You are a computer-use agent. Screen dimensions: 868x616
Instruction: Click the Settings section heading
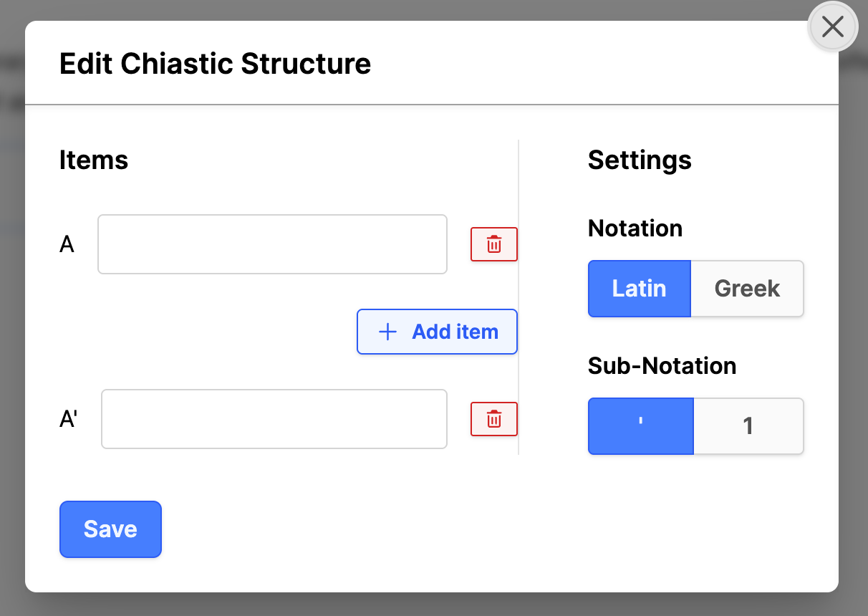point(640,160)
